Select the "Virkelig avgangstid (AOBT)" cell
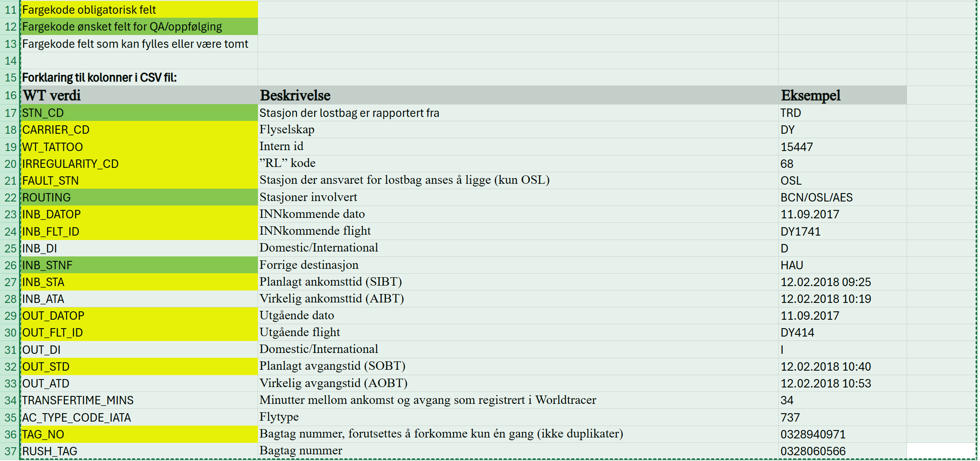This screenshot has width=980, height=461. click(x=518, y=384)
